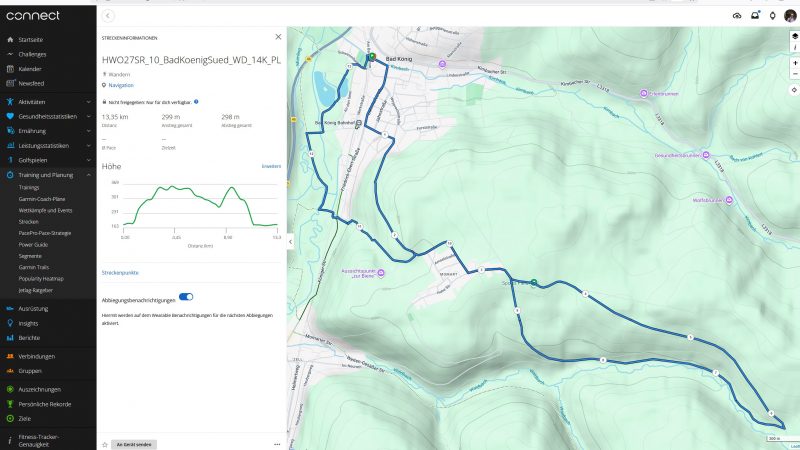800x450 pixels.
Task: Zoom out on the map
Action: point(794,75)
